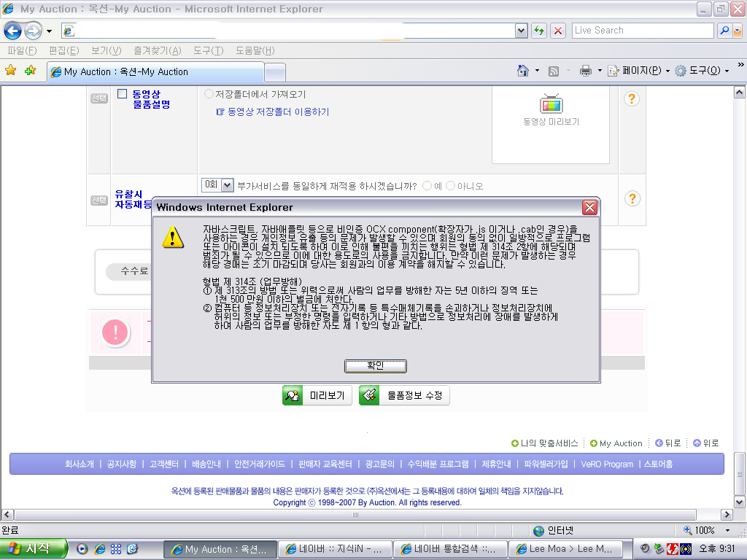Go back with the browser Back arrow
The height and width of the screenshot is (560, 747).
pyautogui.click(x=12, y=31)
